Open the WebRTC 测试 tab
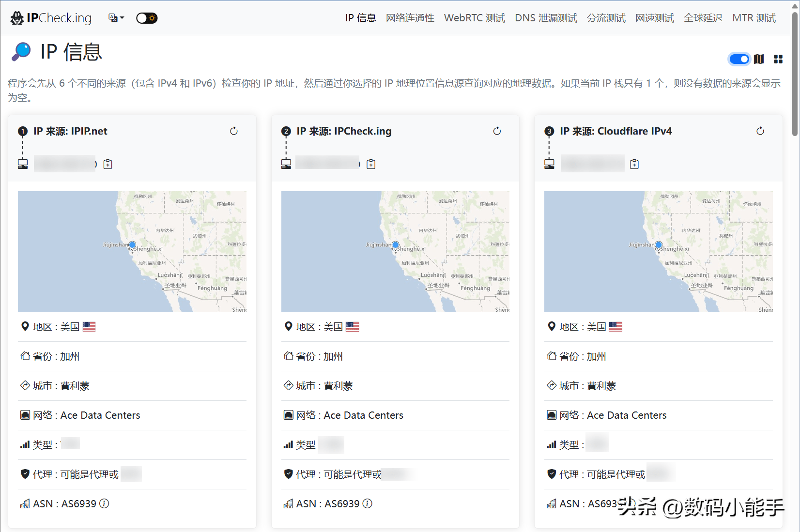Screen dimensions: 800x532 click(474, 17)
